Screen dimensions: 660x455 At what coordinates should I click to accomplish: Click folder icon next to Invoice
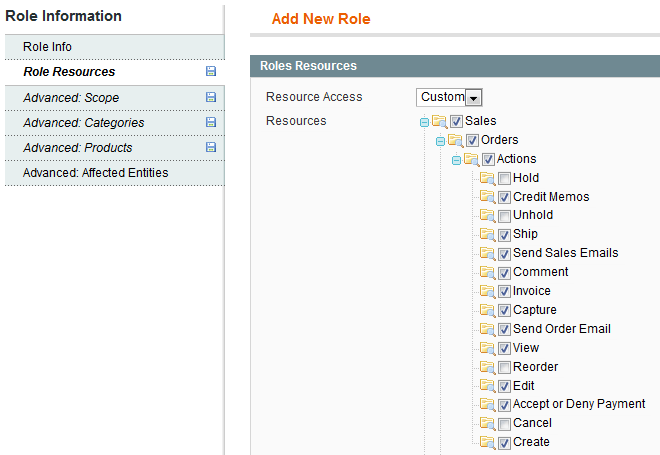tap(487, 291)
